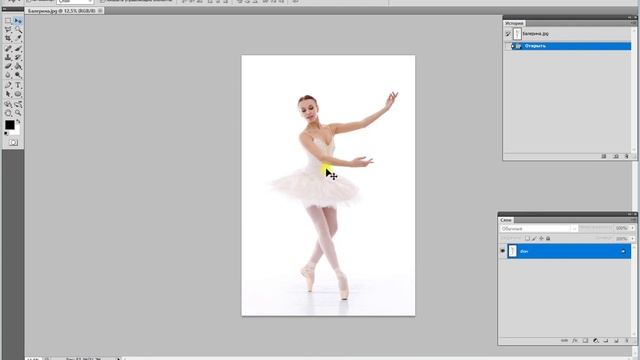Select the Blur tool
The height and width of the screenshot is (360, 640).
[8, 76]
